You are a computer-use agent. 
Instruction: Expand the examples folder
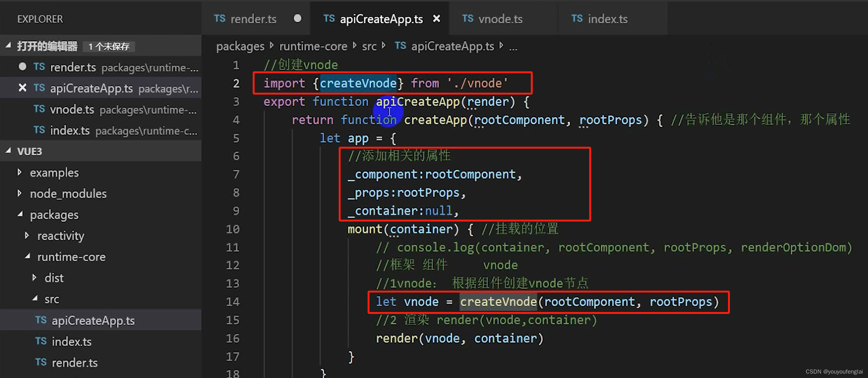click(19, 172)
